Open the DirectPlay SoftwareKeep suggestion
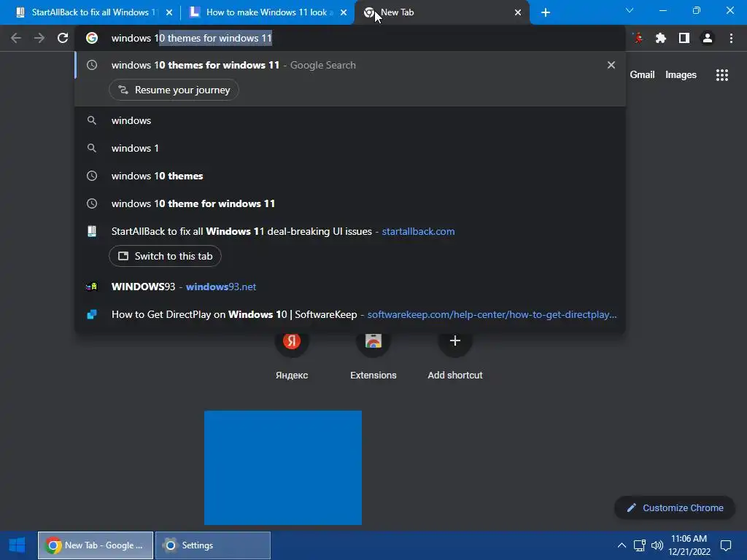Viewport: 747px width, 560px height. pos(350,314)
